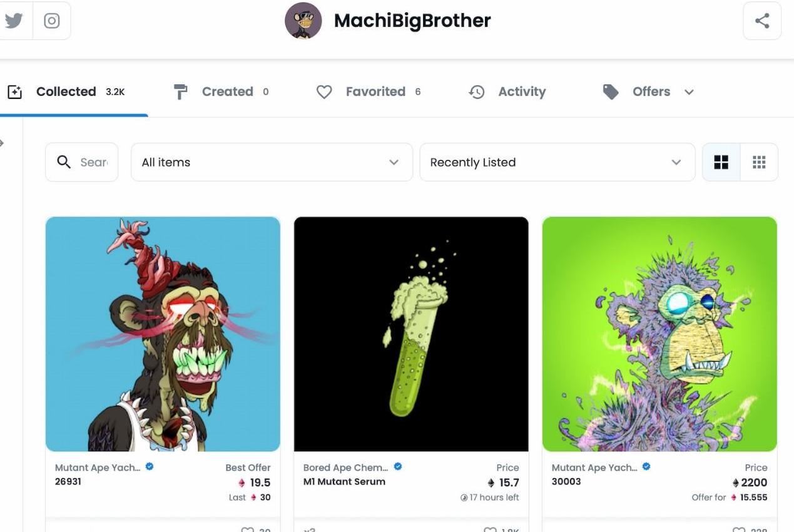794x532 pixels.
Task: Switch to the Created tab
Action: [x=226, y=92]
